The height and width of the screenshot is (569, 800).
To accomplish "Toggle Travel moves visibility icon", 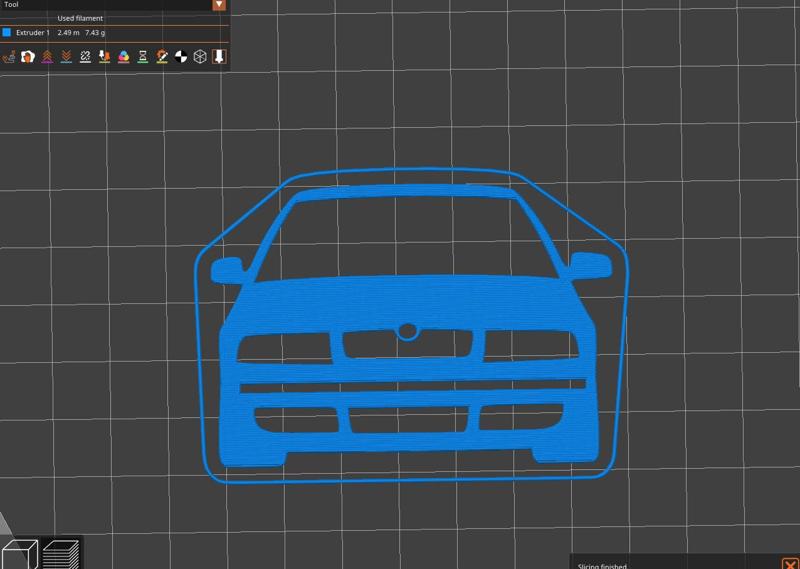I will point(9,57).
